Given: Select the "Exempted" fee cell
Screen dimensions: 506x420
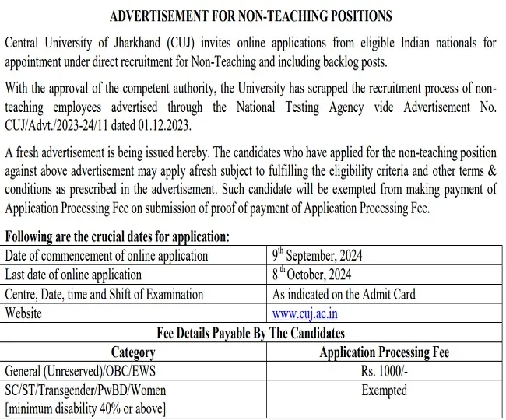Looking at the screenshot, I should [x=384, y=390].
